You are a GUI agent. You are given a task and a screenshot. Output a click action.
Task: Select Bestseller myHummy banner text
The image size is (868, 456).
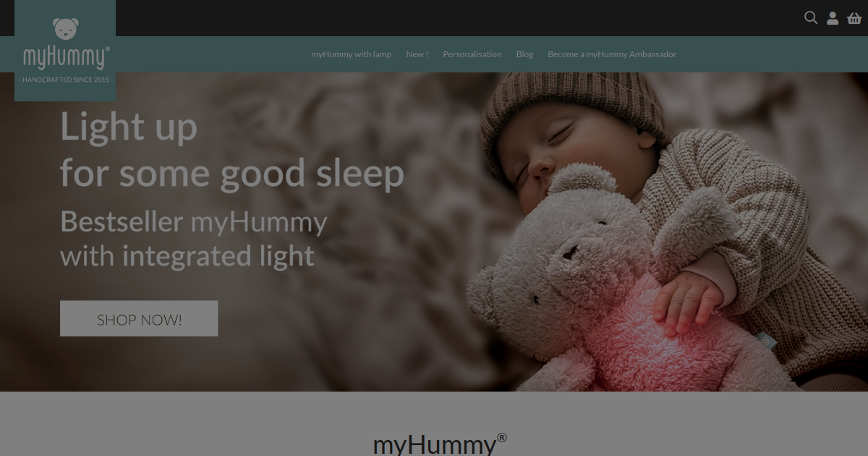coord(194,221)
